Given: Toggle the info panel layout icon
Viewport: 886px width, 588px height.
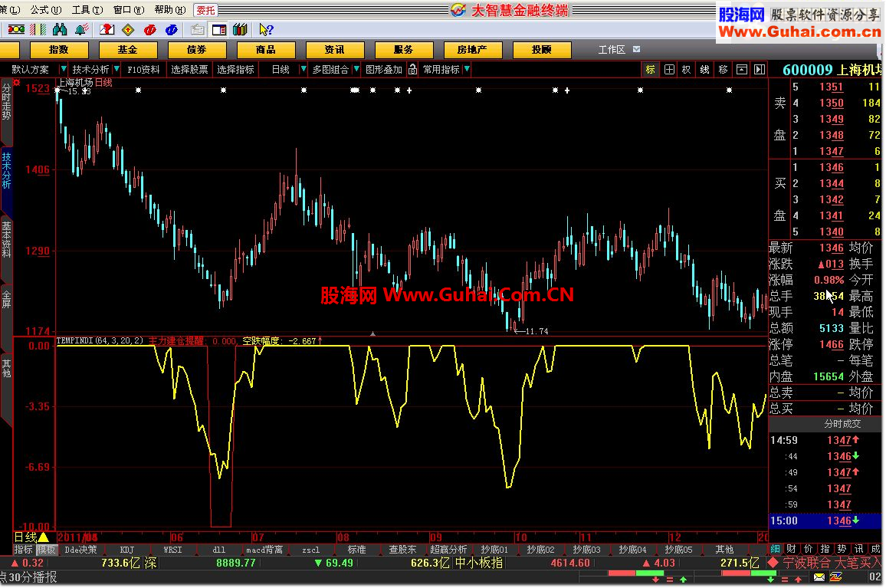Looking at the screenshot, I should pyautogui.click(x=218, y=29).
